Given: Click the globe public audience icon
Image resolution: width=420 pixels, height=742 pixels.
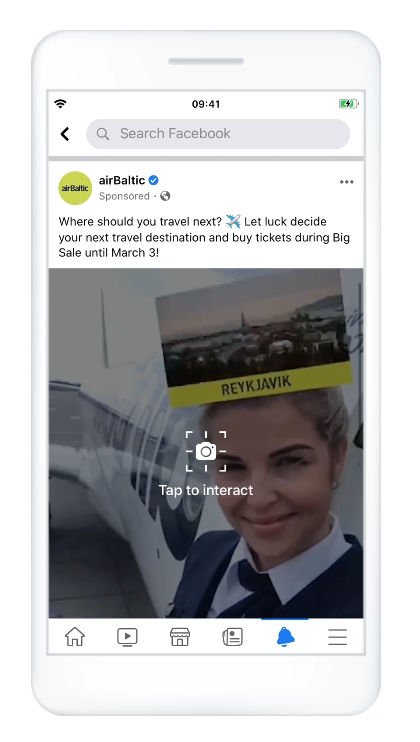Looking at the screenshot, I should point(165,196).
